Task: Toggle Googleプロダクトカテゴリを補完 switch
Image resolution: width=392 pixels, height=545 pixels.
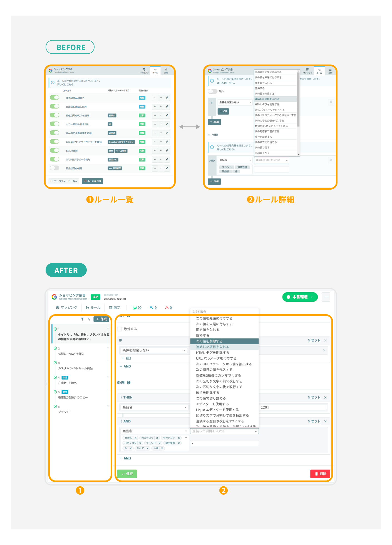Action: click(54, 142)
